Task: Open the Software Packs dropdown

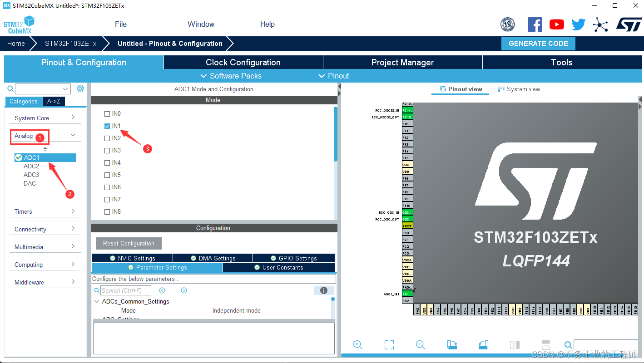Action: tap(231, 76)
